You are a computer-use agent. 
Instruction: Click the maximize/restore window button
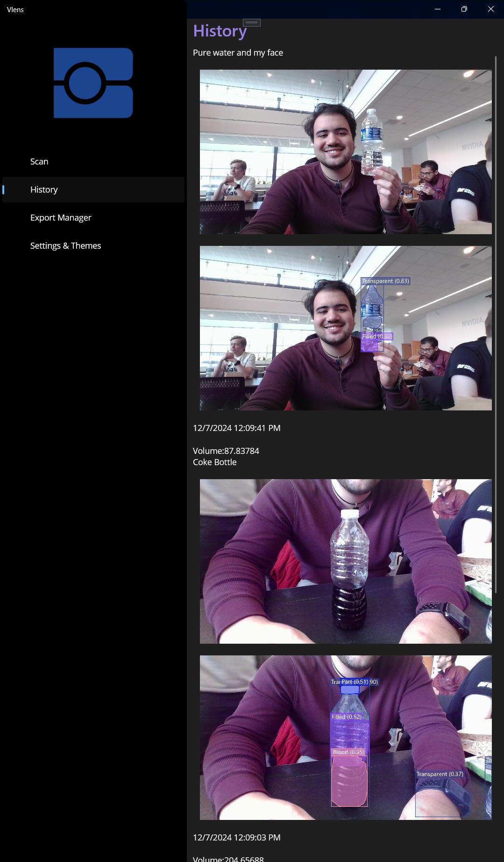pyautogui.click(x=464, y=9)
